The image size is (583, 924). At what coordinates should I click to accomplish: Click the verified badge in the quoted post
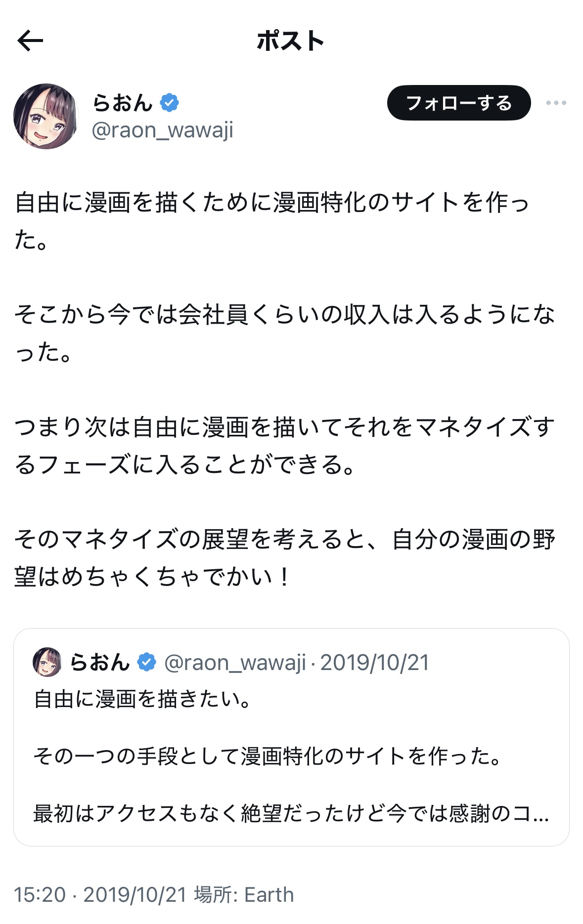146,662
